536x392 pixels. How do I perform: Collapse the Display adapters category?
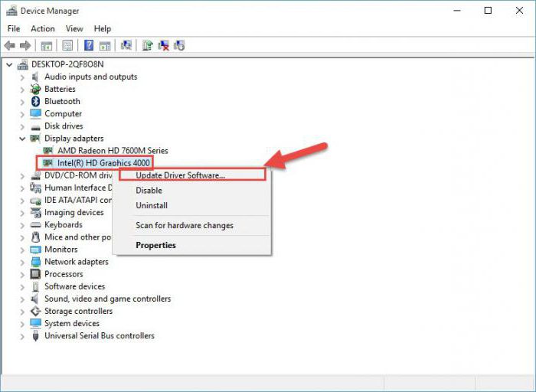coord(21,139)
